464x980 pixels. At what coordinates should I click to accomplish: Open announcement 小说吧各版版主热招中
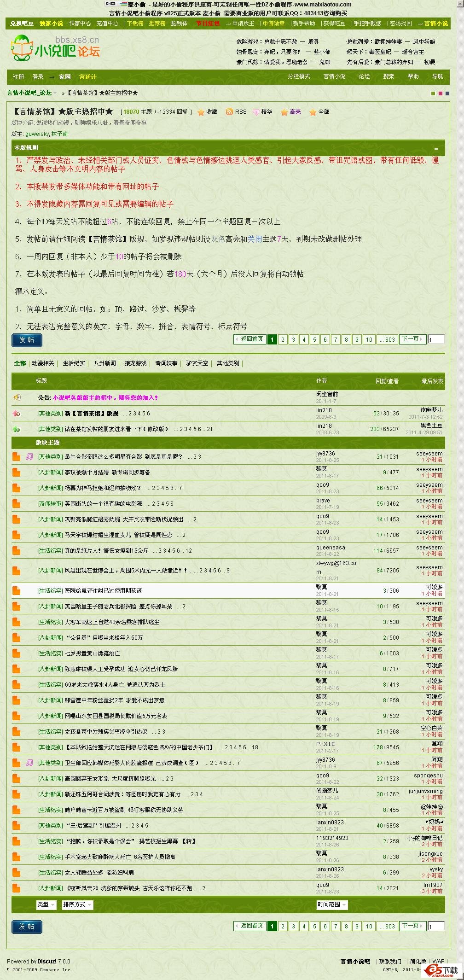click(x=105, y=397)
